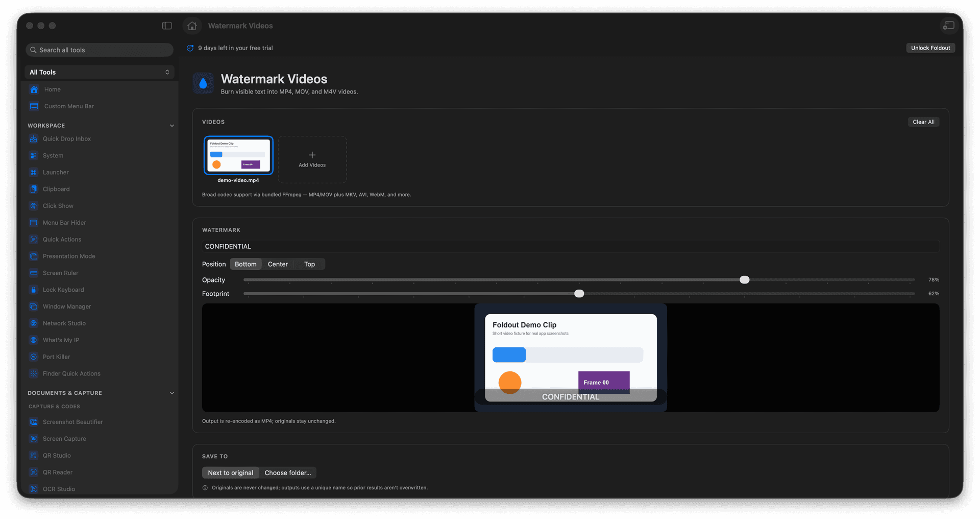980x519 pixels.
Task: Click the top-right window layout icon
Action: [948, 26]
